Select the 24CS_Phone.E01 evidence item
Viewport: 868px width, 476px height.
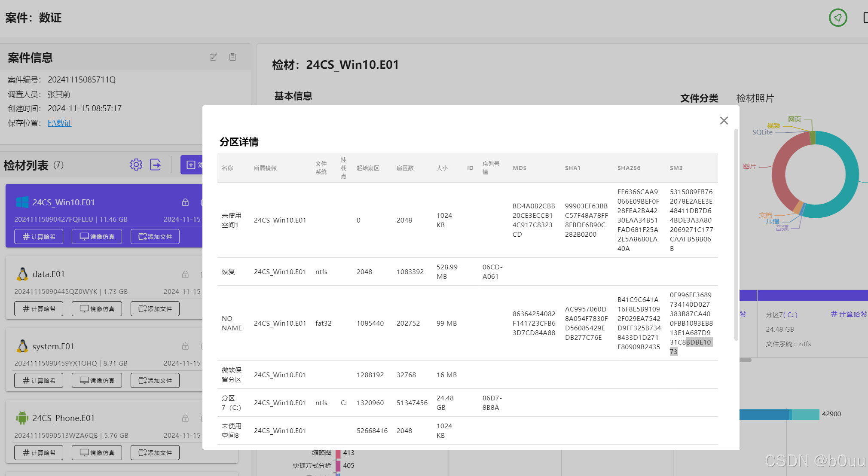click(x=64, y=418)
